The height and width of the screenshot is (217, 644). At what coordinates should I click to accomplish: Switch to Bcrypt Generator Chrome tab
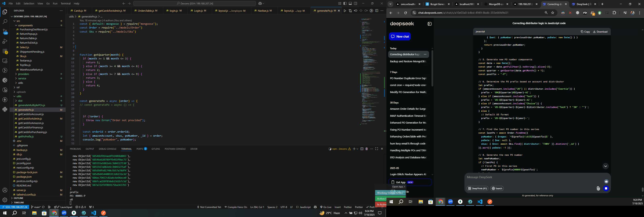(438, 4)
